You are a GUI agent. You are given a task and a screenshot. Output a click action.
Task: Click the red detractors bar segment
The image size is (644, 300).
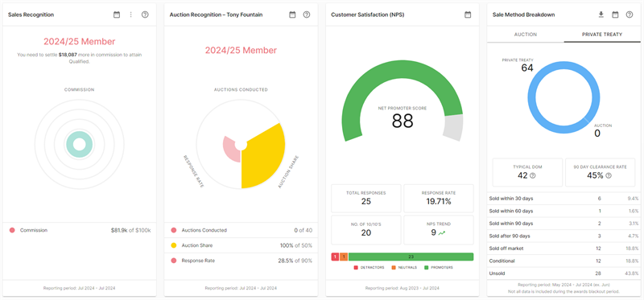(x=335, y=257)
